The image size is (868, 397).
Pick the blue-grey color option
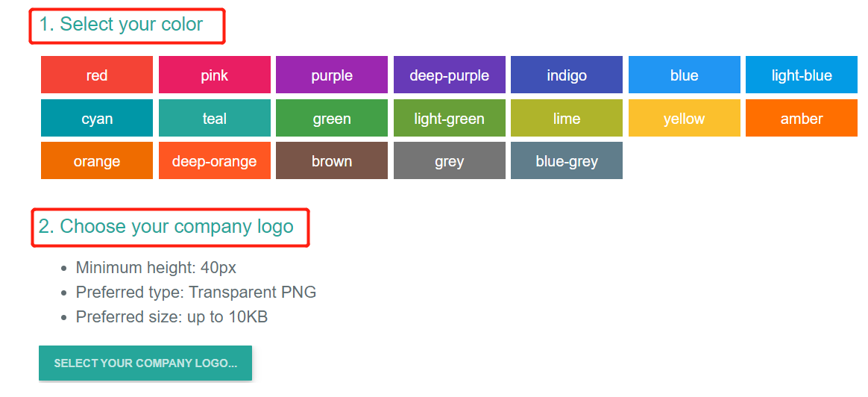567,160
